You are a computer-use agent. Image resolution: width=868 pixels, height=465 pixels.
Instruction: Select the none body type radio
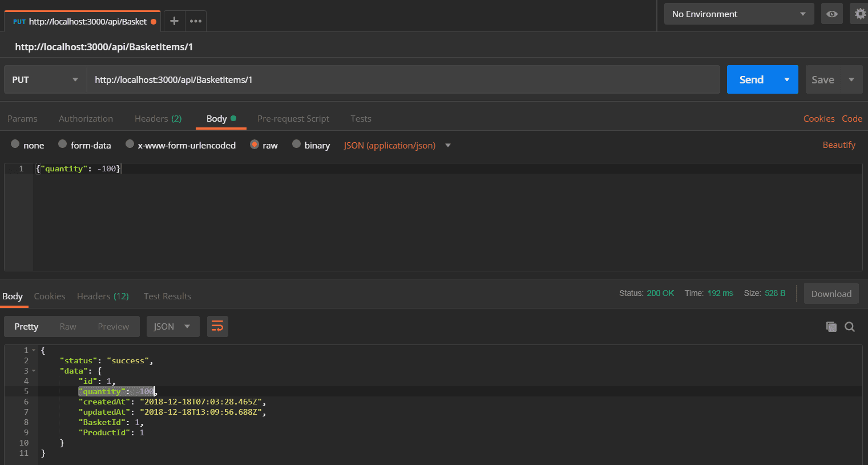click(15, 144)
